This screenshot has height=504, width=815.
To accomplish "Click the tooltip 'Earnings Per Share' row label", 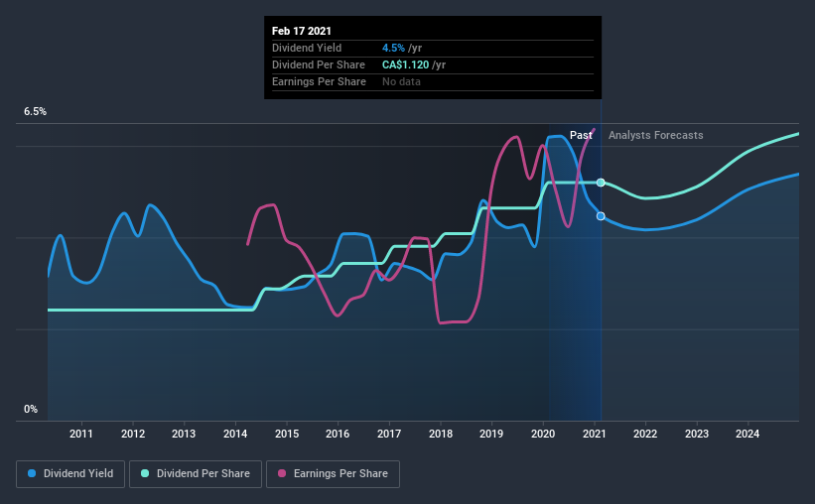I will pos(319,81).
